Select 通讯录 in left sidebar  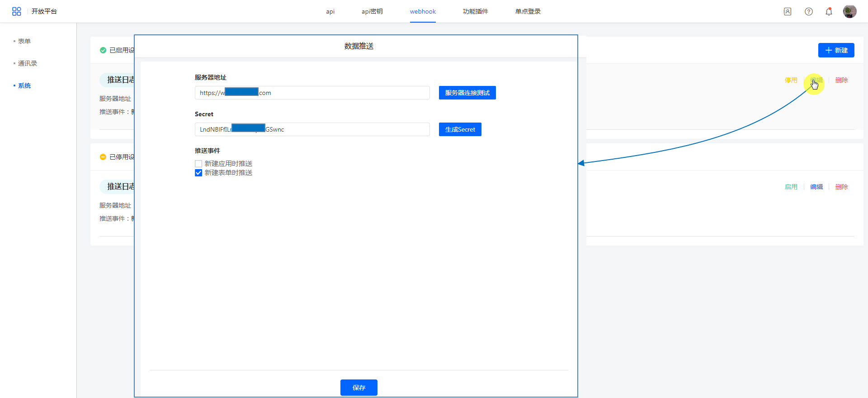(28, 63)
